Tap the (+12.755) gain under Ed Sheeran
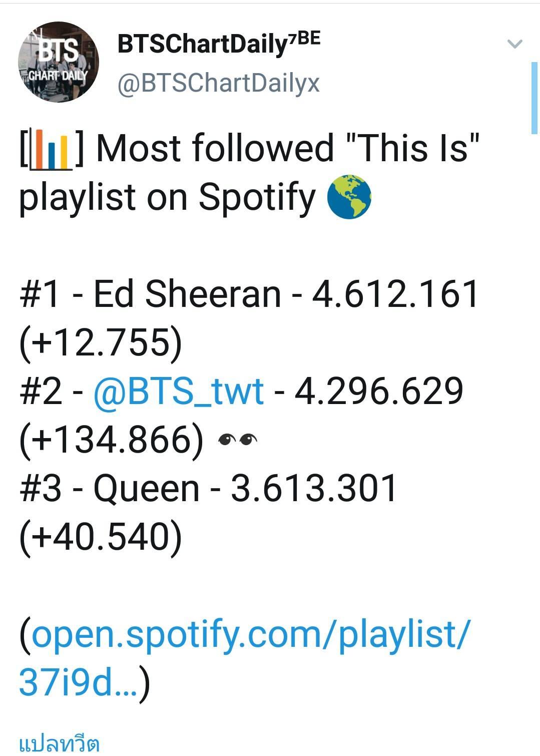The height and width of the screenshot is (756, 540). [101, 342]
